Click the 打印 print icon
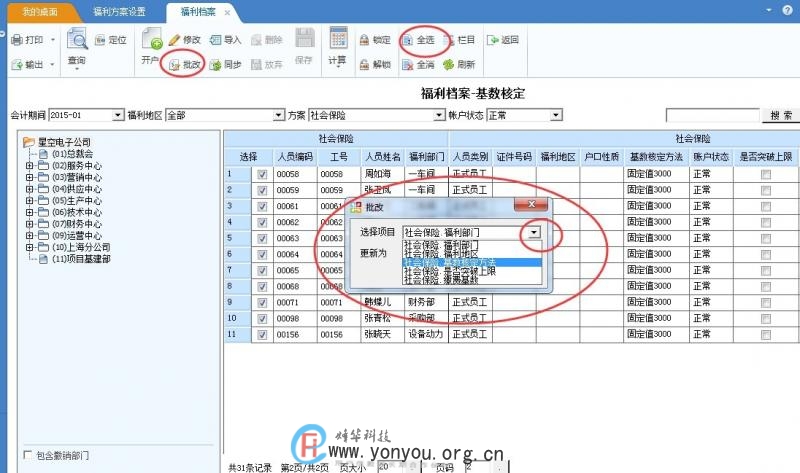 pos(17,40)
